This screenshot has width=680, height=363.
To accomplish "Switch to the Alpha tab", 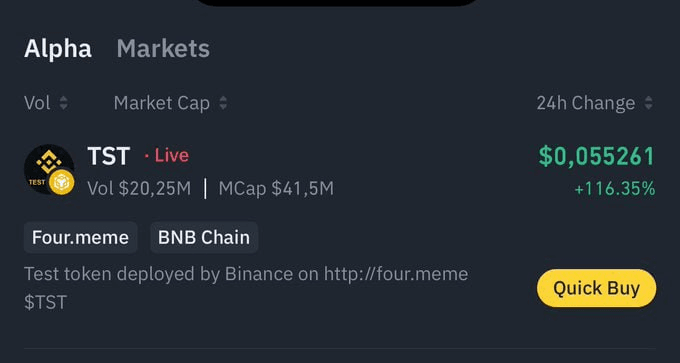I will pos(58,49).
